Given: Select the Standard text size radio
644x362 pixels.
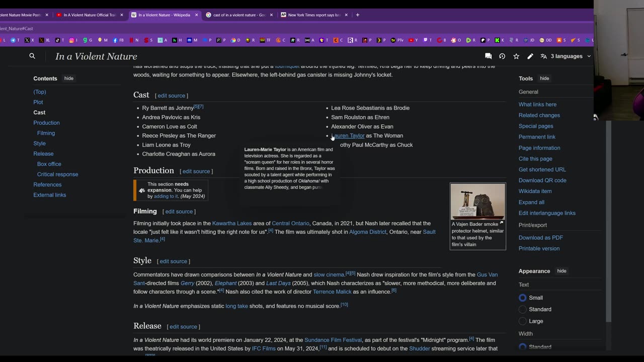Looking at the screenshot, I should pos(523,309).
